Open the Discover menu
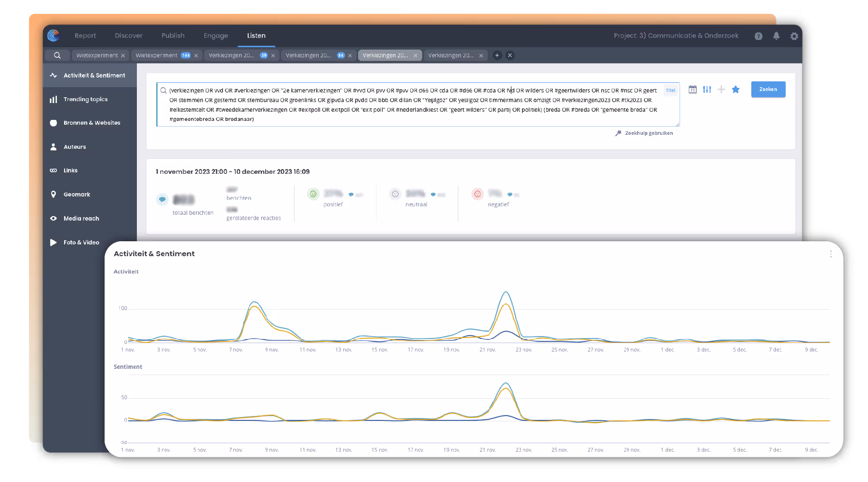The image size is (868, 482). tap(129, 36)
